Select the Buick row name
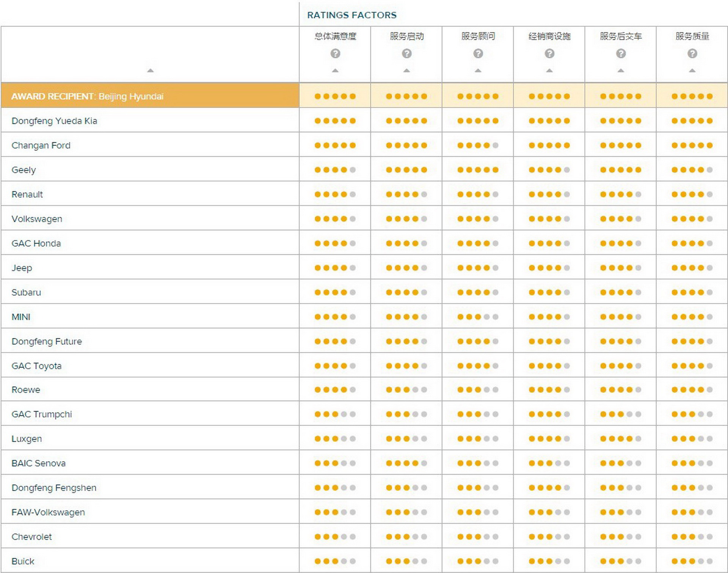Image resolution: width=728 pixels, height=573 pixels. tap(23, 561)
